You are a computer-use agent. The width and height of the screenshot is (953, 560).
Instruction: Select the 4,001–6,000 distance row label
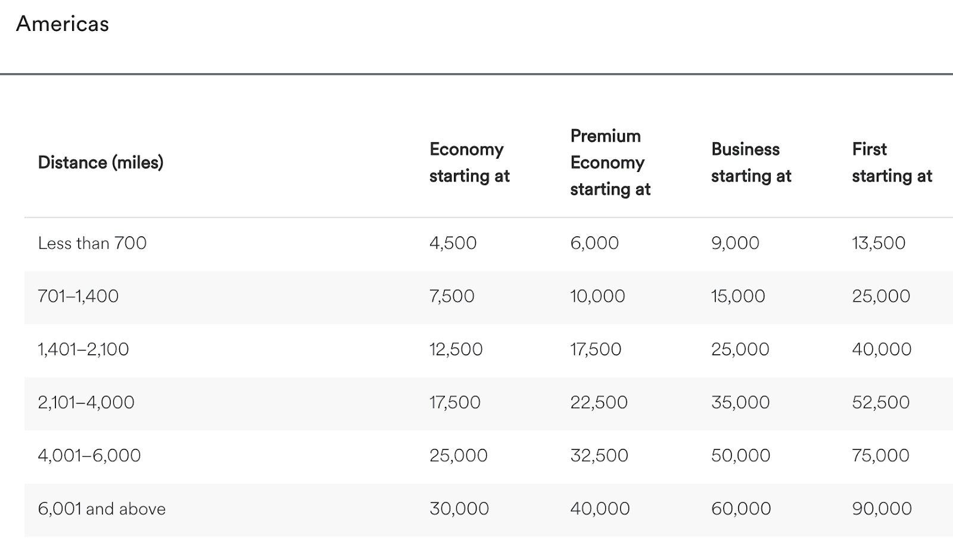click(89, 455)
